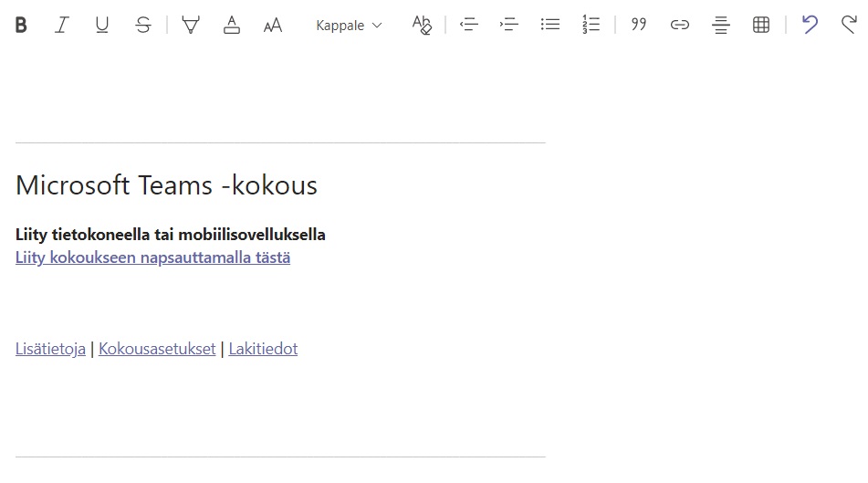The width and height of the screenshot is (868, 483).
Task: Insert a hyperlink
Action: tap(680, 26)
